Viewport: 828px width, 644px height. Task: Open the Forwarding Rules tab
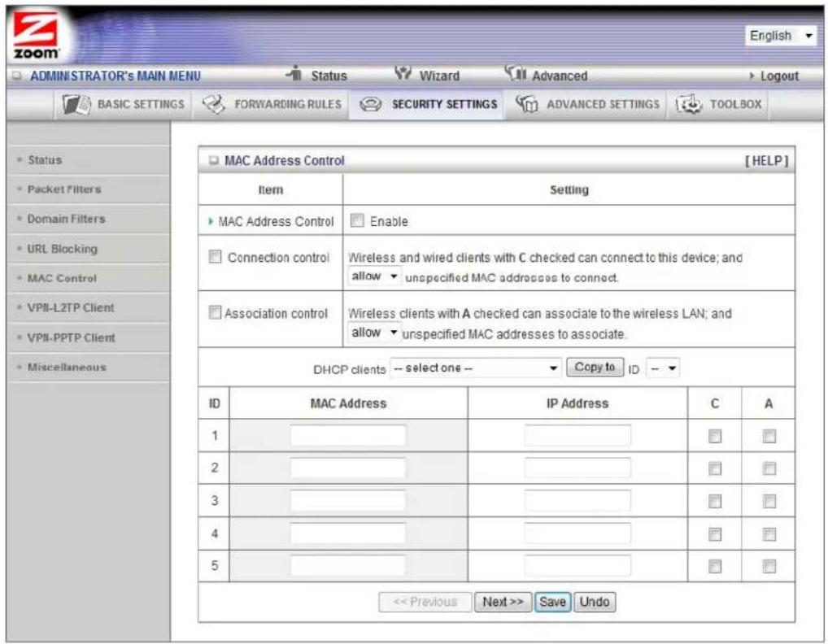(x=272, y=104)
